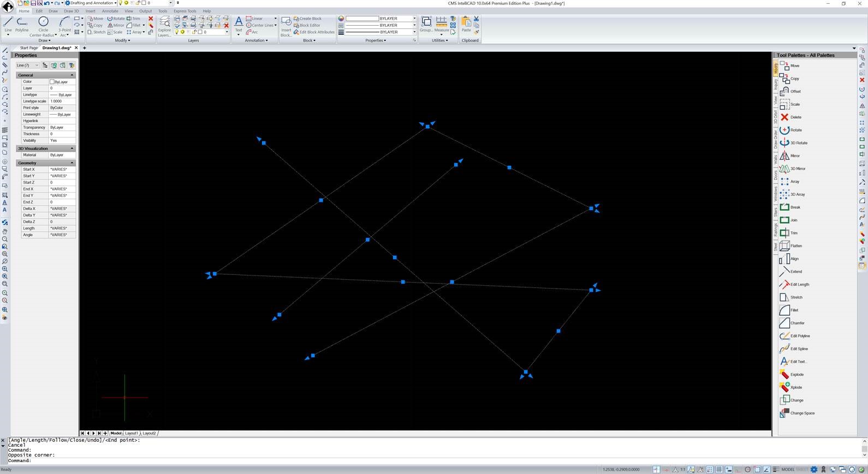Toggle entity snap angle icon in status bar
Screen dimensions: 868x474
[x=766, y=469]
